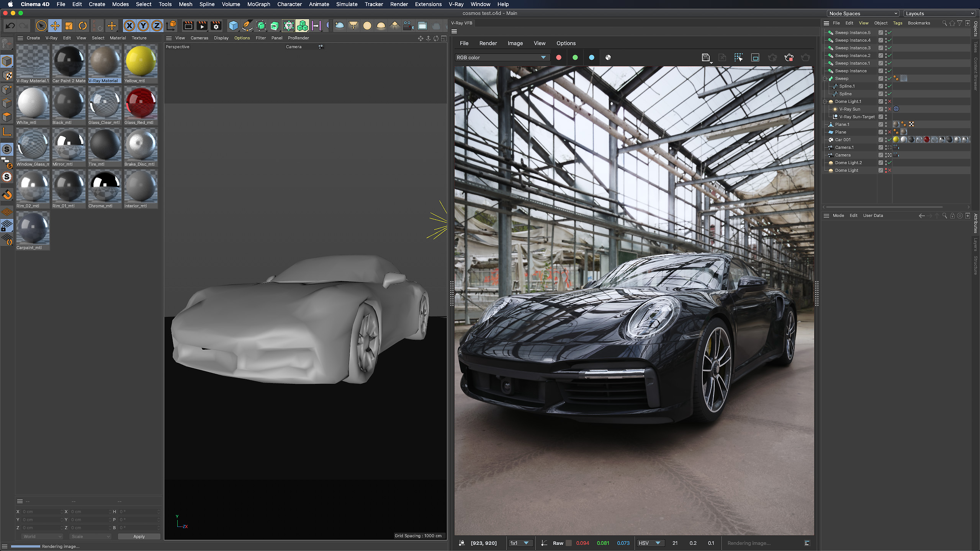Click the Cube primitive icon
980x551 pixels.
coord(233,26)
